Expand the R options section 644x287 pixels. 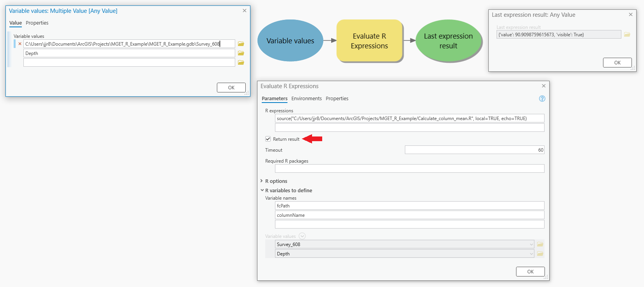(262, 181)
